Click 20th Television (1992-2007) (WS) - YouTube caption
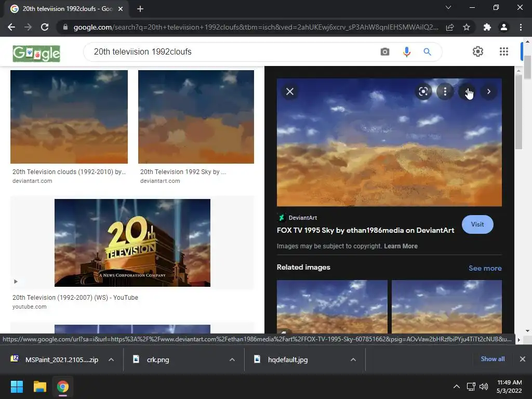The width and height of the screenshot is (532, 399). [x=75, y=298]
